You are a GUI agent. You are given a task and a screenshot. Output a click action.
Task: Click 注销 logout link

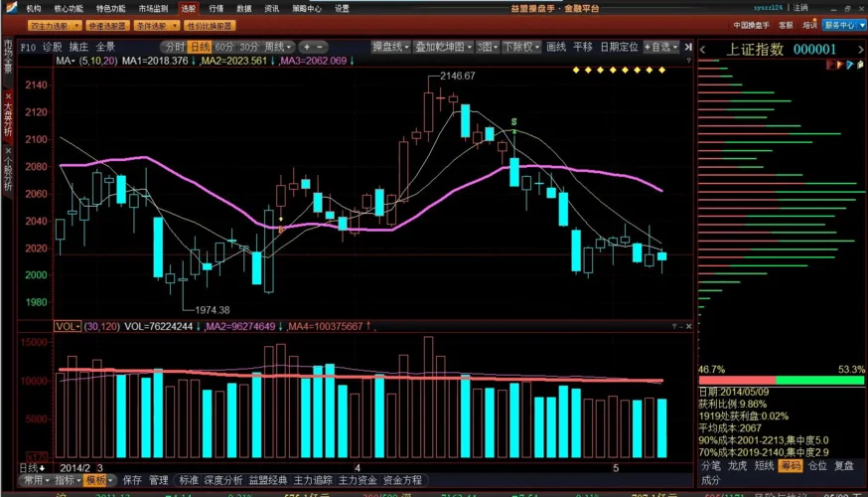(800, 8)
